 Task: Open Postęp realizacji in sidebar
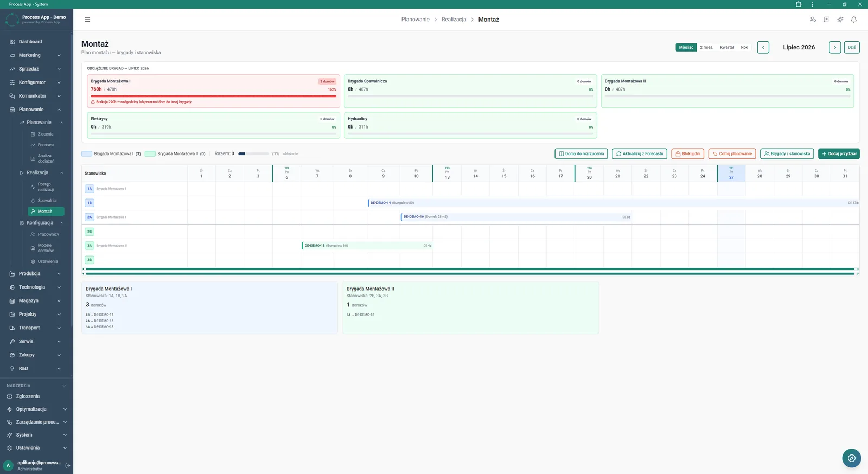[46, 187]
